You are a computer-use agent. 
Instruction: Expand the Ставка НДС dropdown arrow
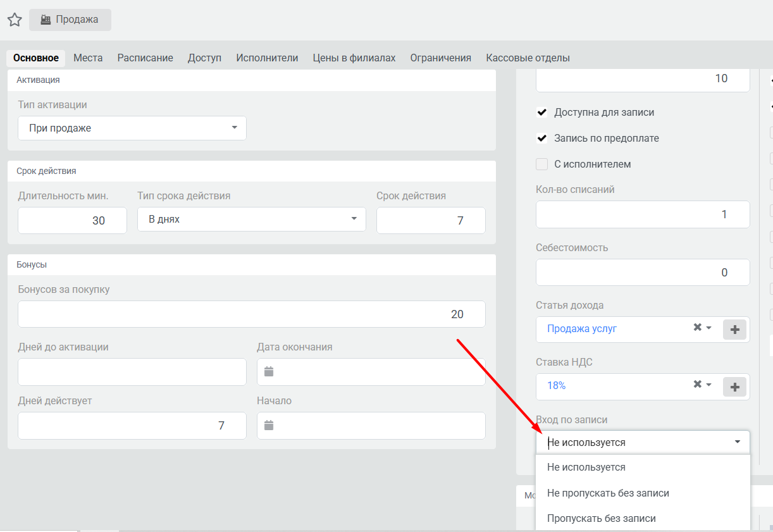coord(709,385)
